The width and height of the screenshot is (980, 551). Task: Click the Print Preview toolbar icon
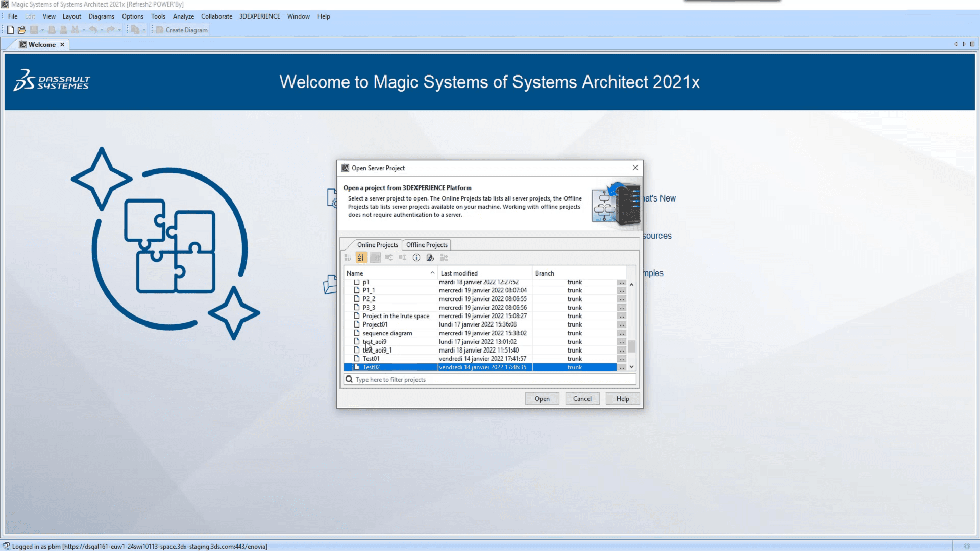[x=63, y=30]
